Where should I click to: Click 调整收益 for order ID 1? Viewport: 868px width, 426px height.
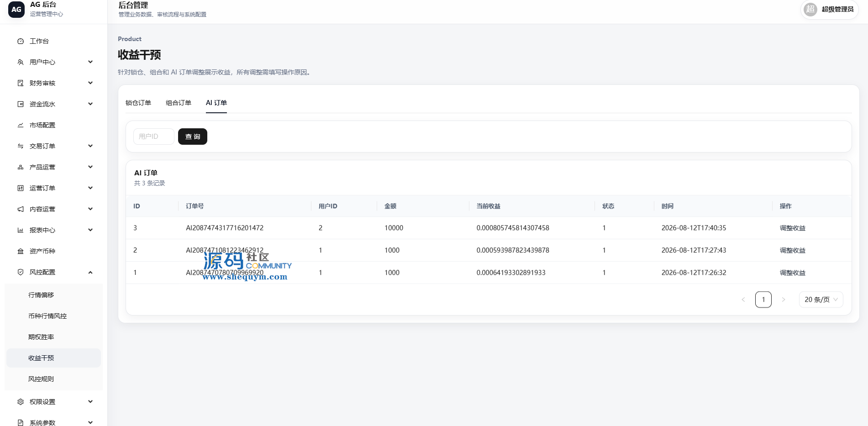(x=793, y=273)
